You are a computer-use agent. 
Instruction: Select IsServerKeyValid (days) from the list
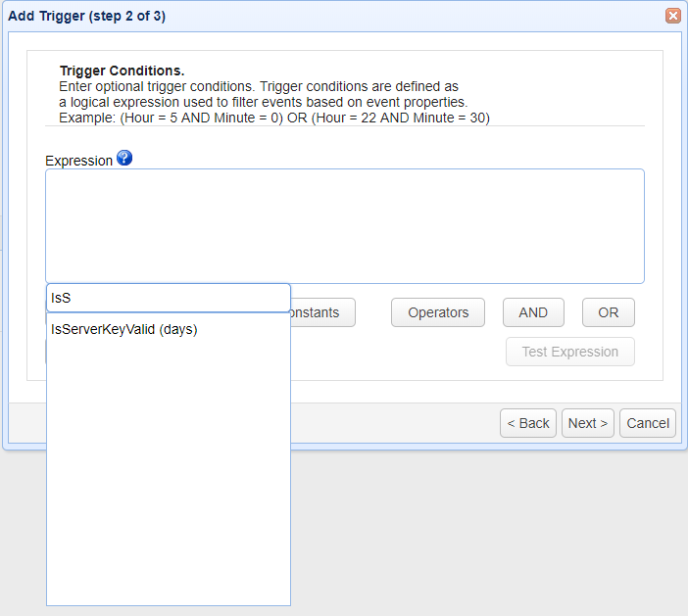click(x=124, y=330)
